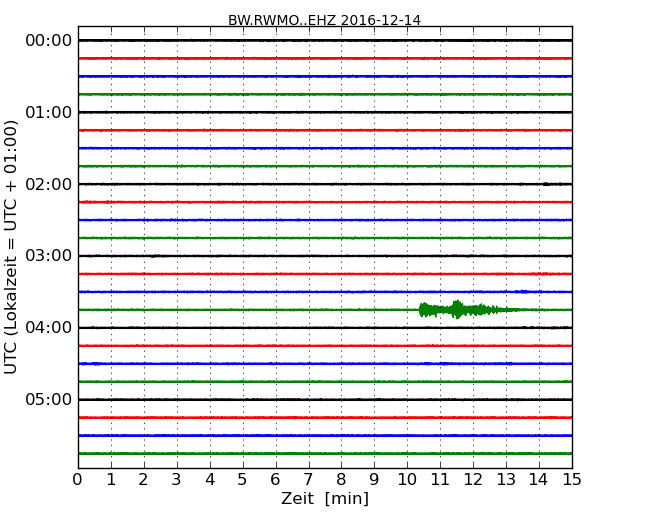Screen dimensions: 650x520
Task: Click the 00:00 time label
Action: [49, 41]
